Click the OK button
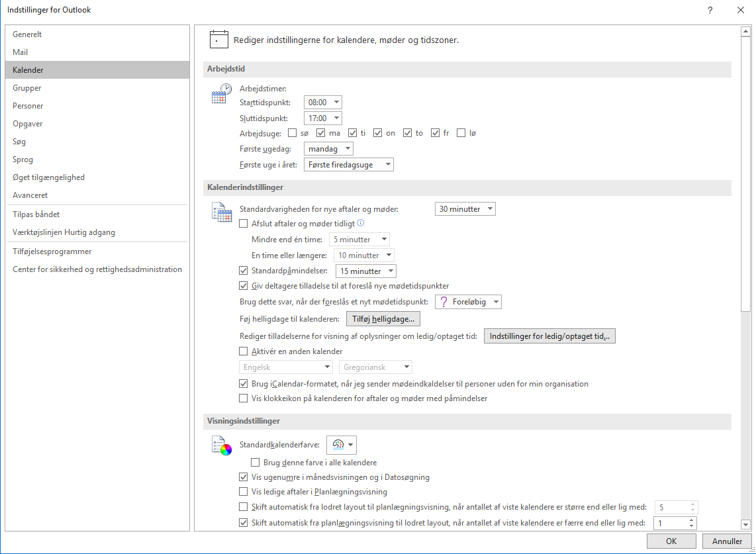The image size is (756, 554). (671, 541)
